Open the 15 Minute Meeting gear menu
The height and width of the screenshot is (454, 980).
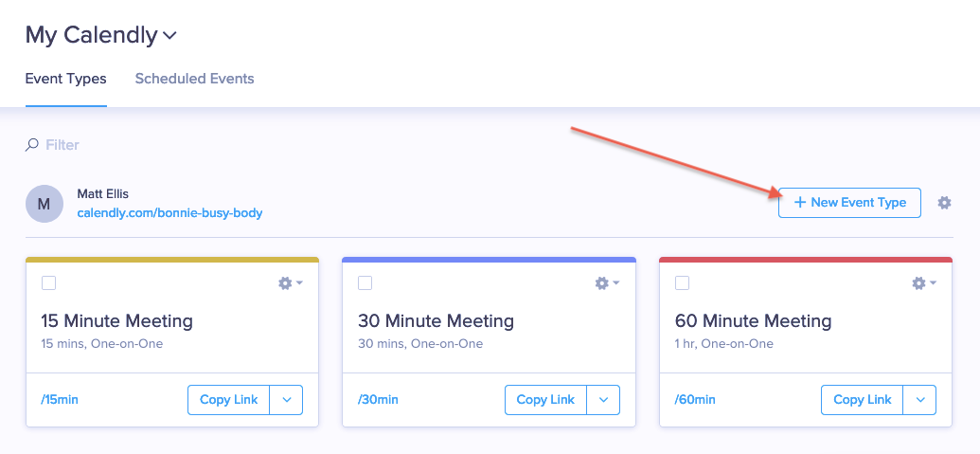point(290,283)
